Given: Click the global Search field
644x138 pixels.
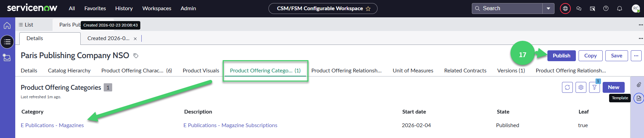Looking at the screenshot, I should click(x=507, y=8).
